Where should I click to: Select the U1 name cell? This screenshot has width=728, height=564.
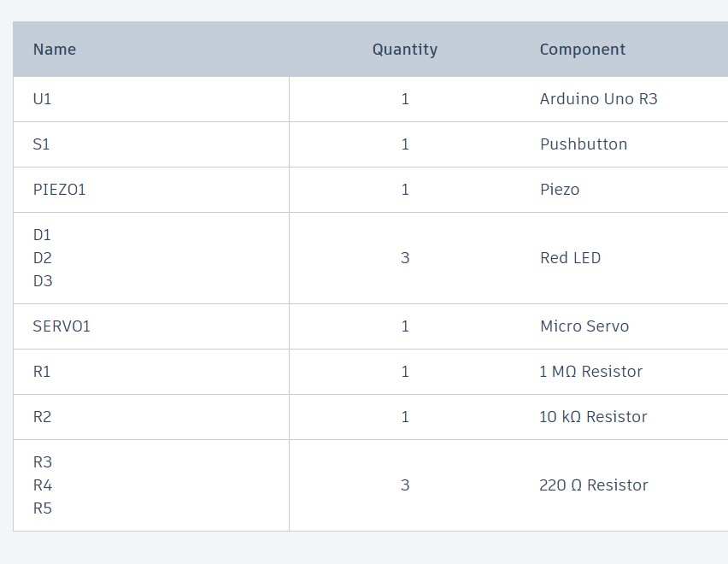tap(151, 99)
